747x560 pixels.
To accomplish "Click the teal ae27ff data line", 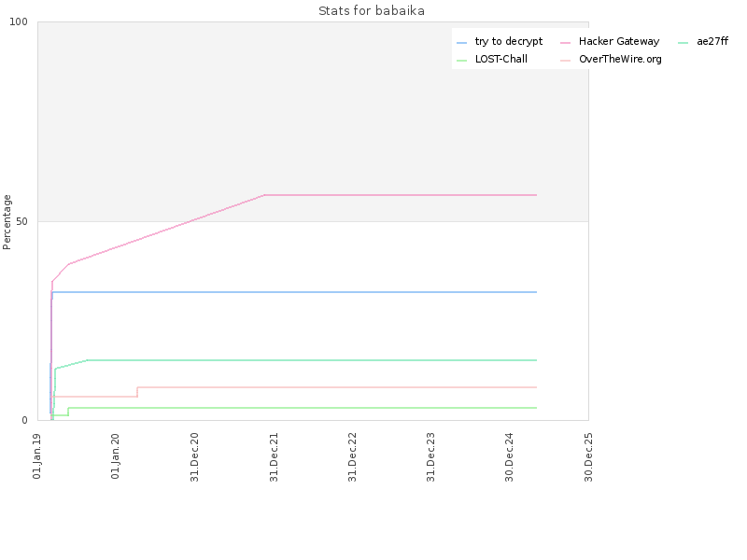I will [x=312, y=360].
